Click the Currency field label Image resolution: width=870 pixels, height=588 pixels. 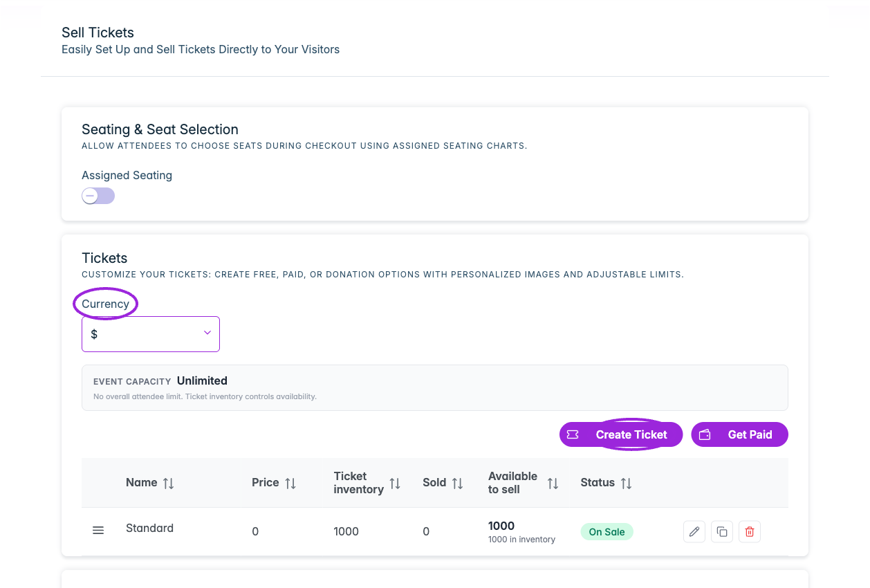point(105,304)
